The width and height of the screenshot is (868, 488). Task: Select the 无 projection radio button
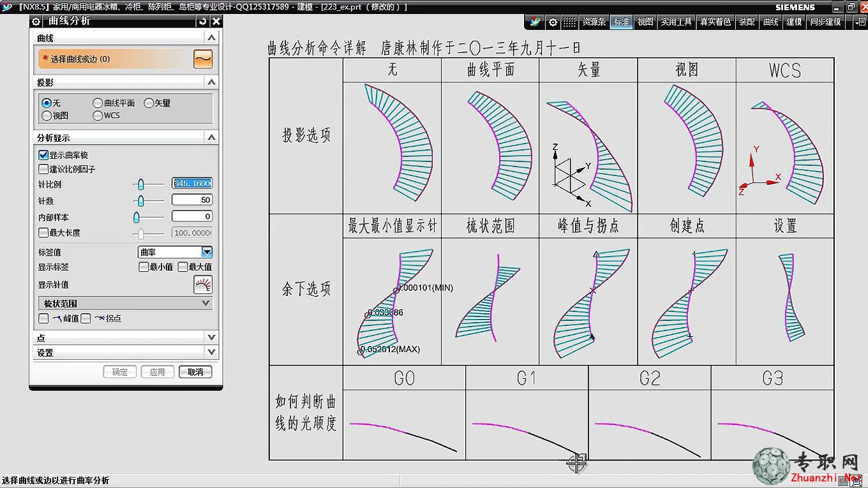coord(47,103)
